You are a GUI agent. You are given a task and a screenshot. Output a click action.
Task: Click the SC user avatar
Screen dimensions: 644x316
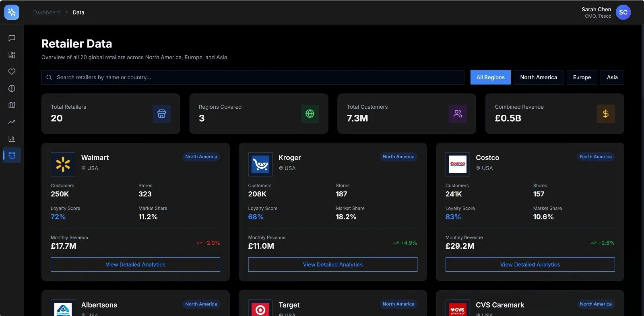click(x=623, y=12)
